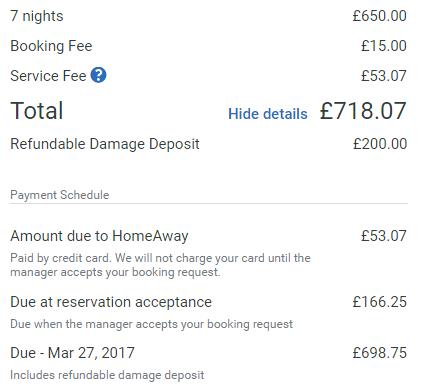Image resolution: width=424 pixels, height=392 pixels.
Task: Select the Booking Fee label
Action: point(51,46)
